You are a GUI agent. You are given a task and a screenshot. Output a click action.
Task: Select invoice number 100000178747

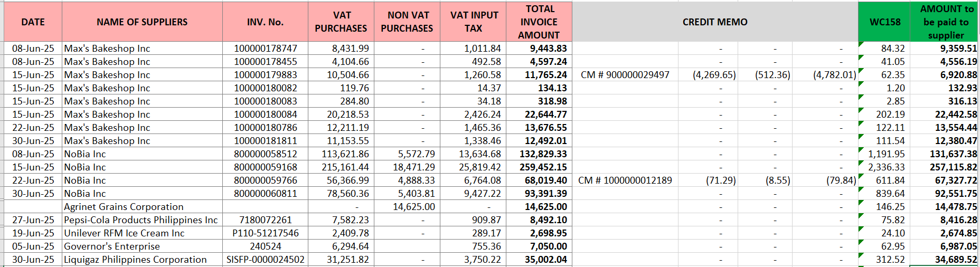tap(265, 49)
